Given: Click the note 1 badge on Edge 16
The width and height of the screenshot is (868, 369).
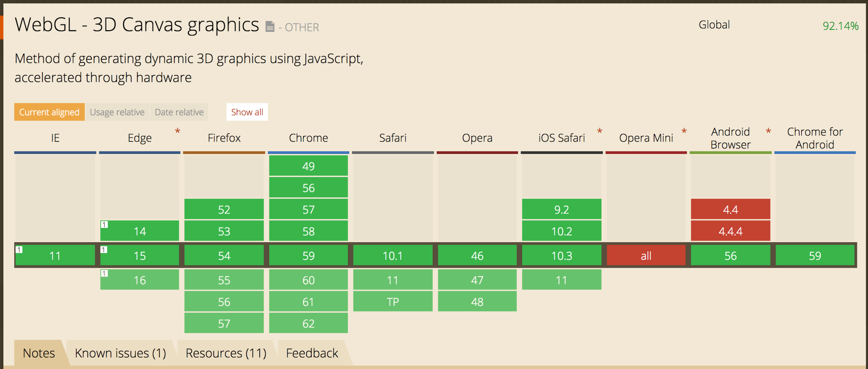Looking at the screenshot, I should [104, 273].
